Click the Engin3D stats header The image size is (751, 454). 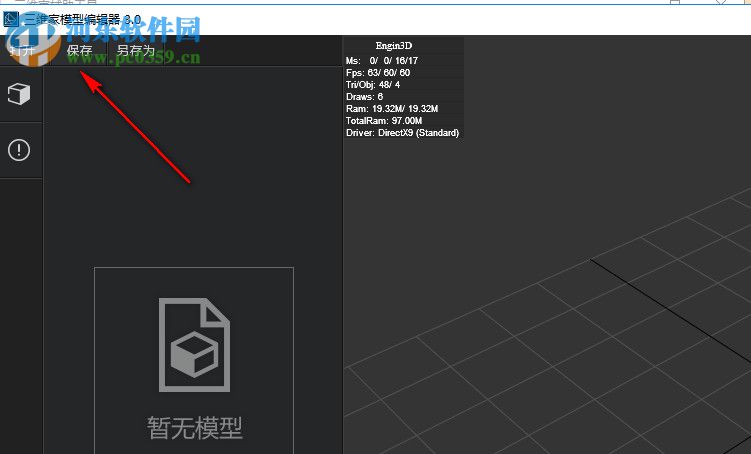394,45
